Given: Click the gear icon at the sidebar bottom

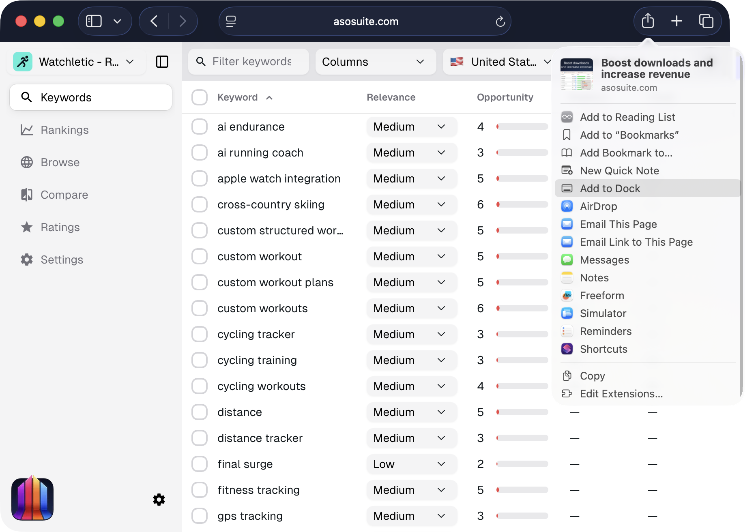Looking at the screenshot, I should coord(159,500).
